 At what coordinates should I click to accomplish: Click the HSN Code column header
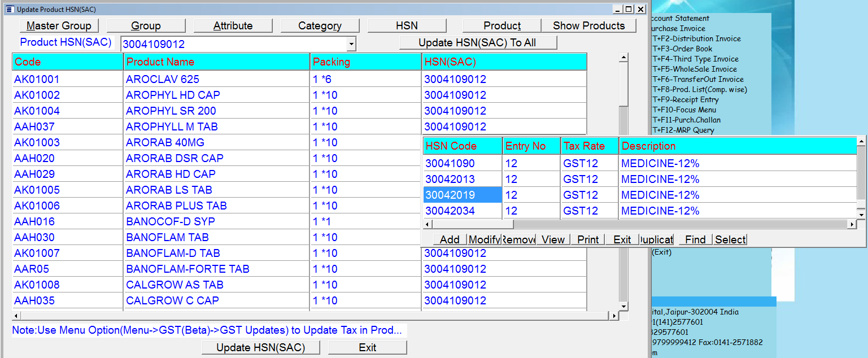pyautogui.click(x=463, y=146)
